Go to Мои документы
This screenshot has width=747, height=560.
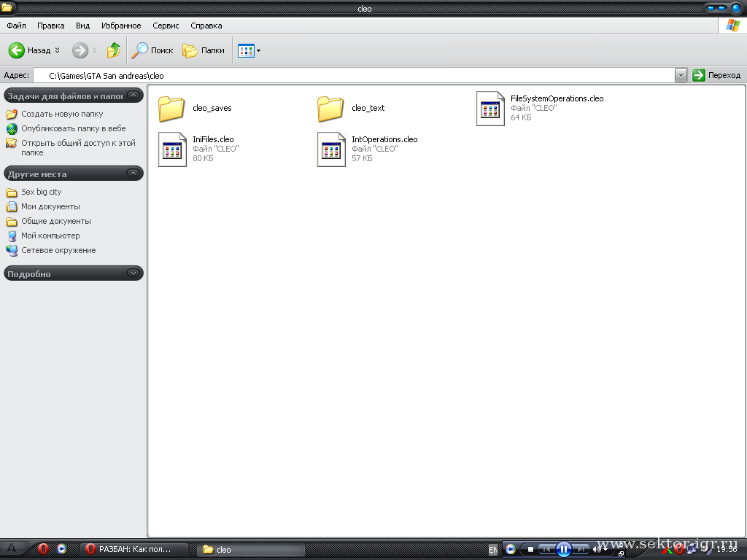tap(50, 206)
